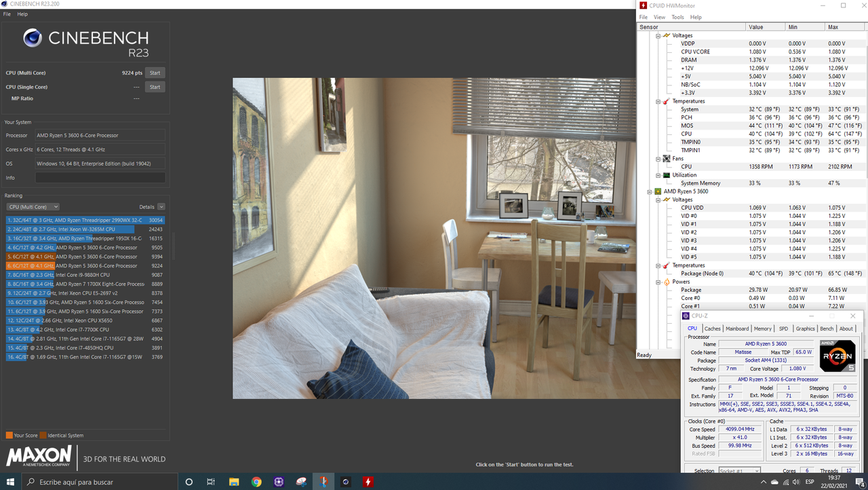Image resolution: width=868 pixels, height=490 pixels.
Task: Open HWMonitor View menu
Action: point(659,17)
